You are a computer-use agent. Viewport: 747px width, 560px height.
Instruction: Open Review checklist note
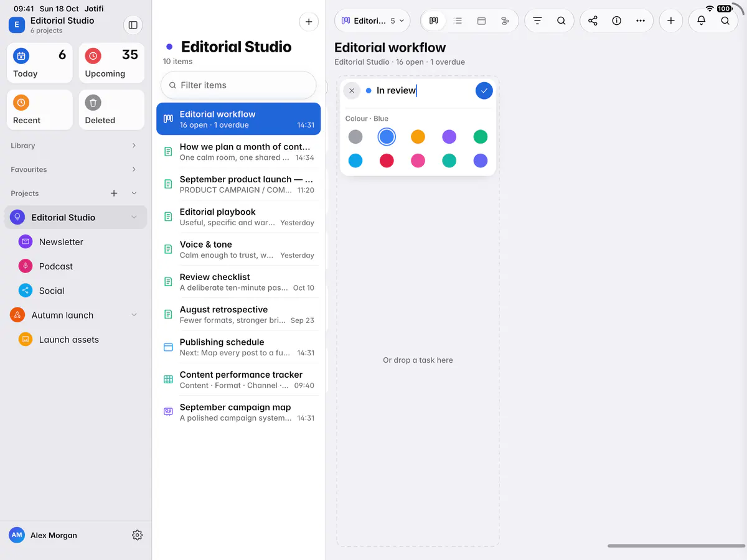click(x=238, y=282)
